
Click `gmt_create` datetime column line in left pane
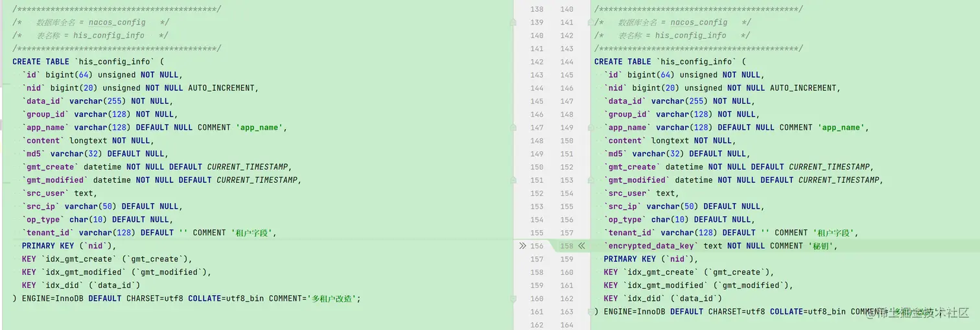pyautogui.click(x=157, y=167)
